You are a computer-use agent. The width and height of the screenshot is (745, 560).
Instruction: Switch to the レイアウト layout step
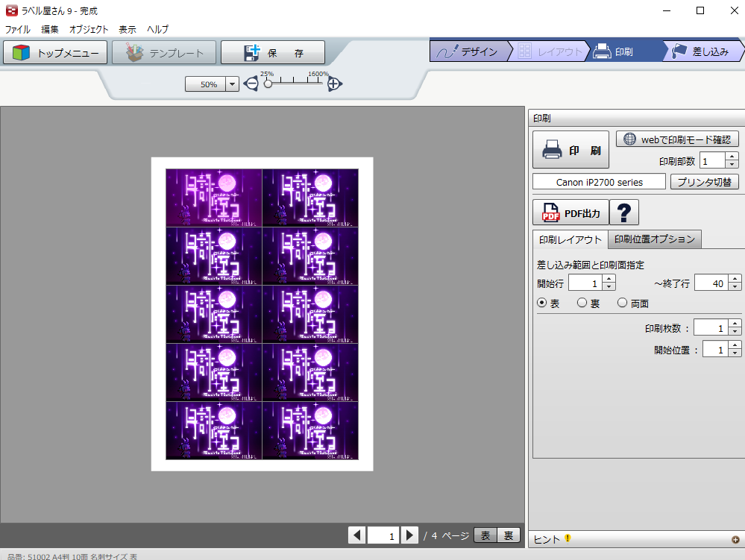(550, 51)
